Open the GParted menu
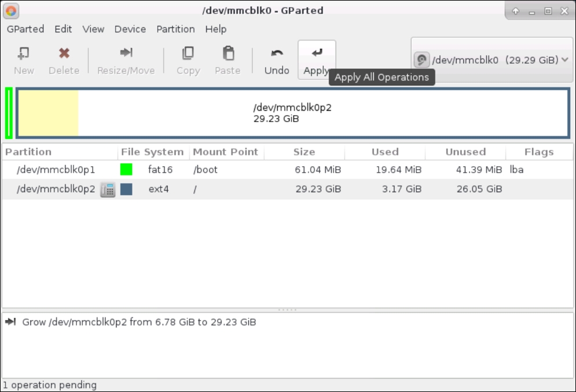 [x=25, y=29]
